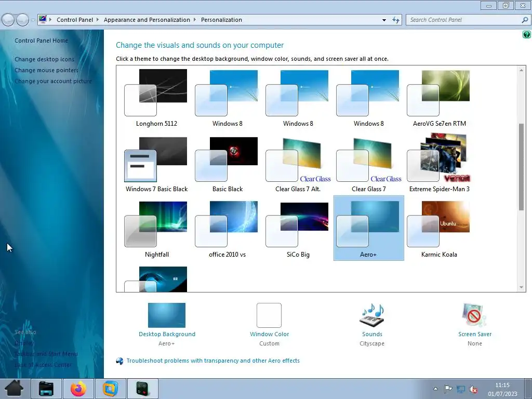
Task: Open the Start home icon on taskbar
Action: (x=14, y=389)
